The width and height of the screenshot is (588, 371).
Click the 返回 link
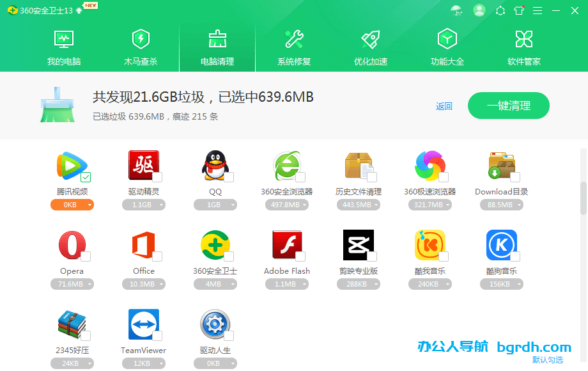444,106
